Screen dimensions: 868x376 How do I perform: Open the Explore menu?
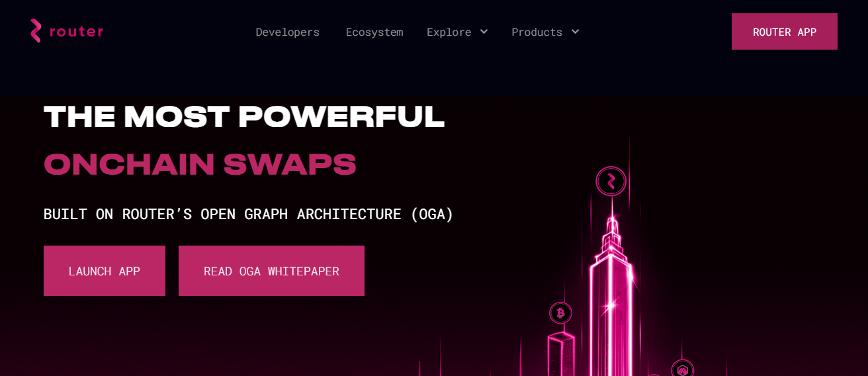(449, 32)
